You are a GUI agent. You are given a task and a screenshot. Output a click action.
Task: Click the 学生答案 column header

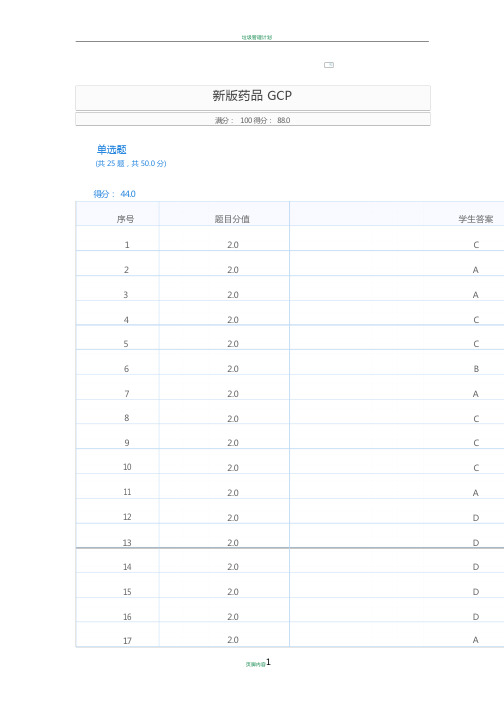click(476, 219)
